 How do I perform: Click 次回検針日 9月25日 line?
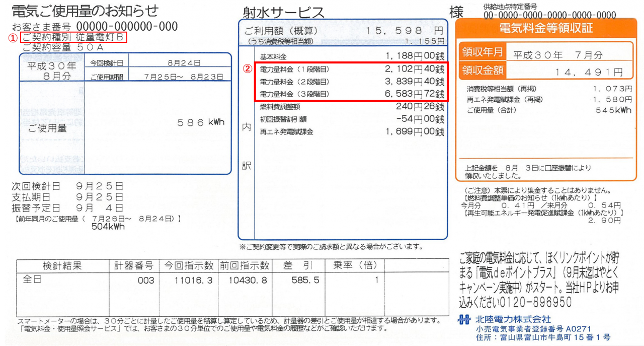pyautogui.click(x=67, y=186)
